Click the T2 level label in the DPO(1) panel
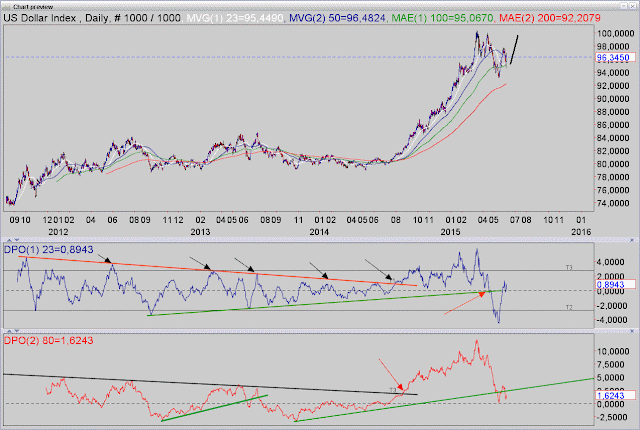Screen dimensions: 640x430 pos(569,307)
